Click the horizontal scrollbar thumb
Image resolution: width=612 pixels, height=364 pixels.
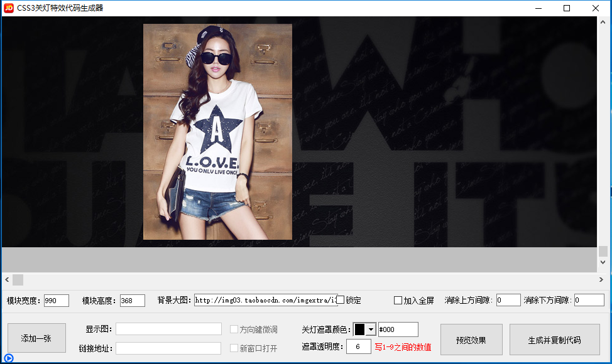pyautogui.click(x=18, y=279)
